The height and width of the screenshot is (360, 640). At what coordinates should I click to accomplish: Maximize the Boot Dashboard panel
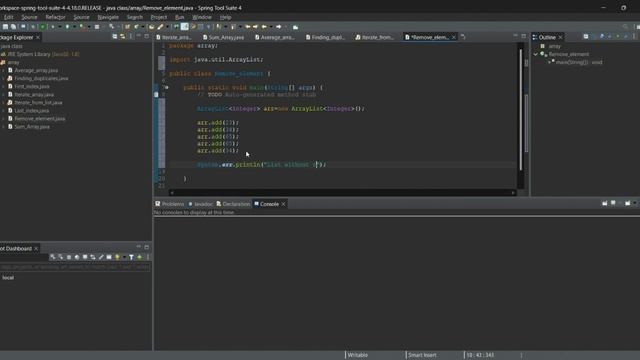(x=147, y=247)
